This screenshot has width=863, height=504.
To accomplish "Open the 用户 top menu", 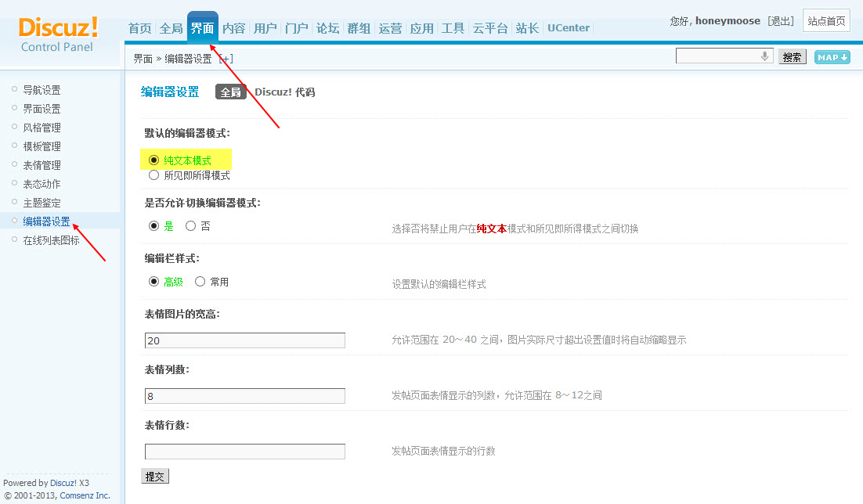I will (265, 28).
